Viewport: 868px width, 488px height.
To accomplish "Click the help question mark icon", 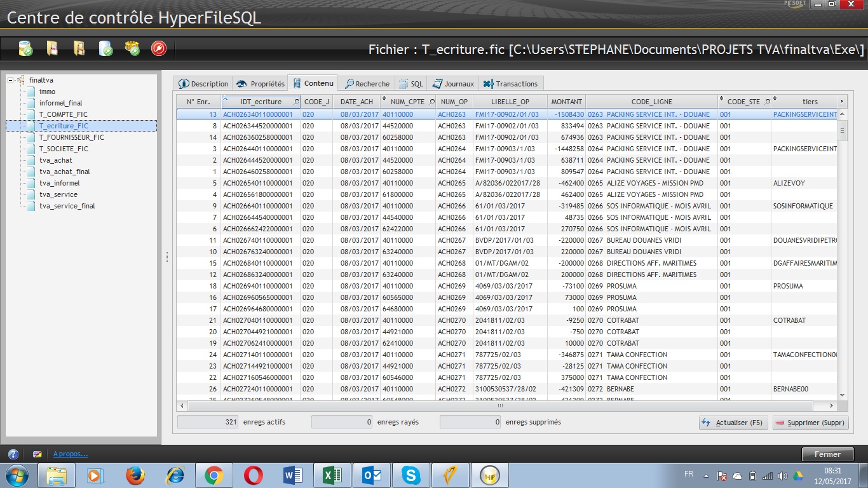I will pos(13,454).
